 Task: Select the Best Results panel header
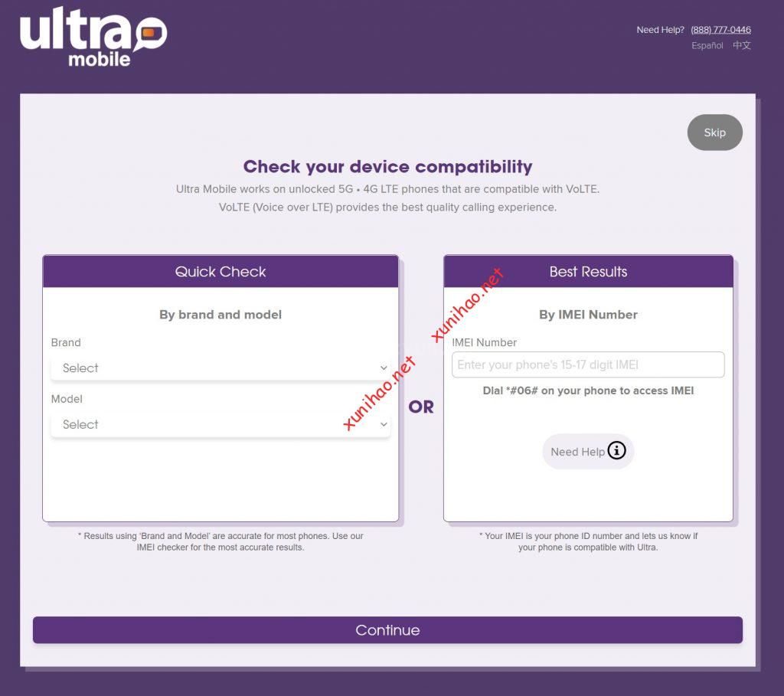coord(588,272)
